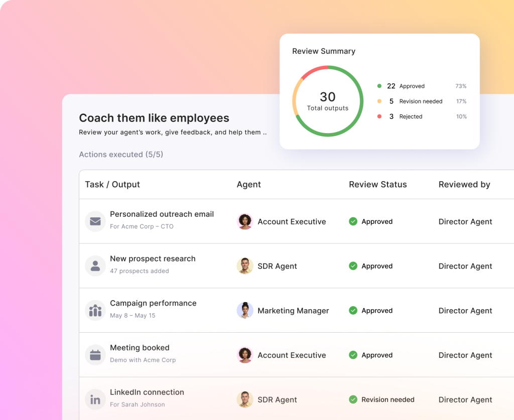Click 'Coach them like employees' heading
514x420 pixels.
pyautogui.click(x=154, y=118)
